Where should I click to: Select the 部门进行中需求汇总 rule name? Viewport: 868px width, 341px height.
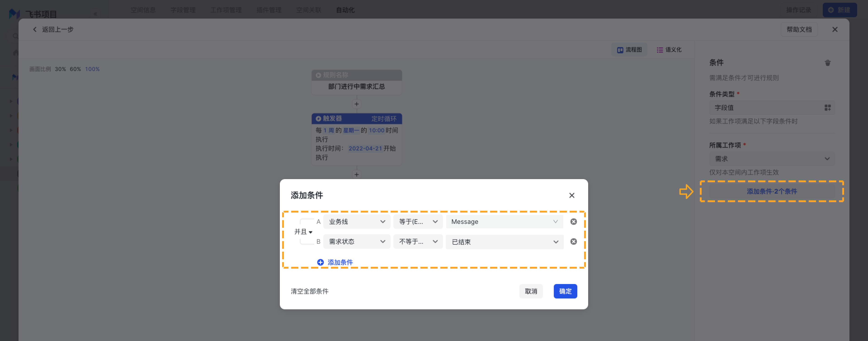pyautogui.click(x=356, y=87)
